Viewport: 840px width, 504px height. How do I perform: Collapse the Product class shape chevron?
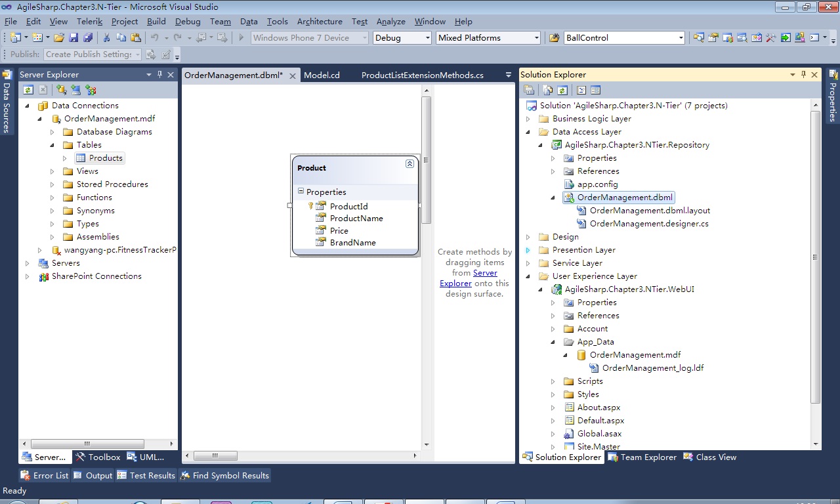[x=409, y=163]
